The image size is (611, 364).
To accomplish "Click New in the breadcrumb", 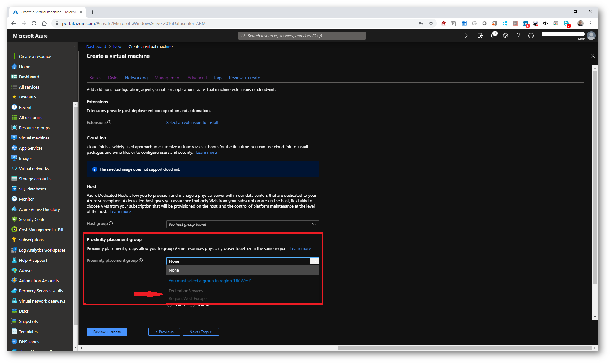I will (x=117, y=46).
